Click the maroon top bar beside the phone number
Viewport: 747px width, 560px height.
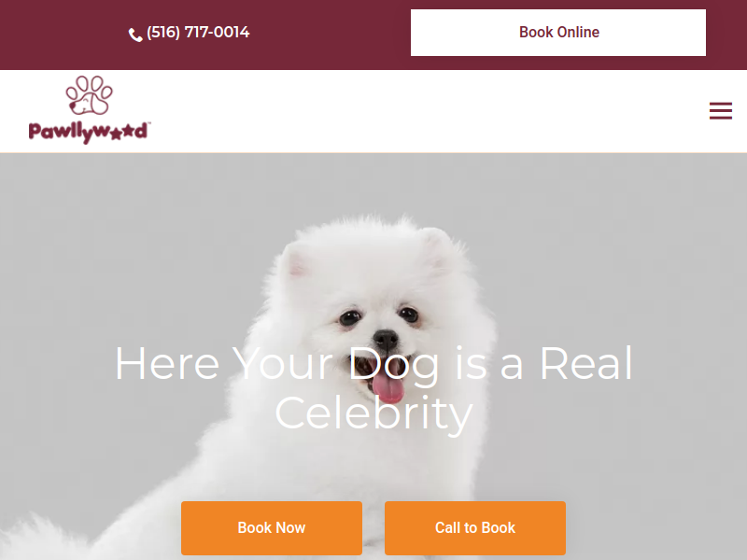[329, 34]
